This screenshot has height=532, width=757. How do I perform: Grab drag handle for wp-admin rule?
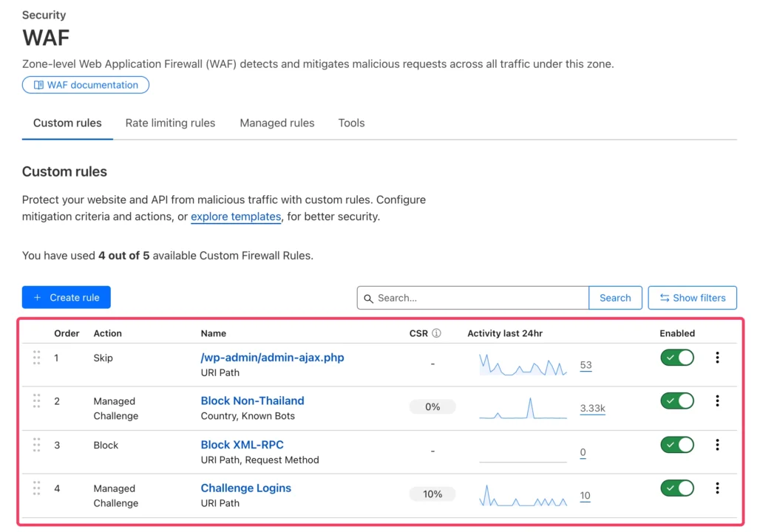coord(37,358)
